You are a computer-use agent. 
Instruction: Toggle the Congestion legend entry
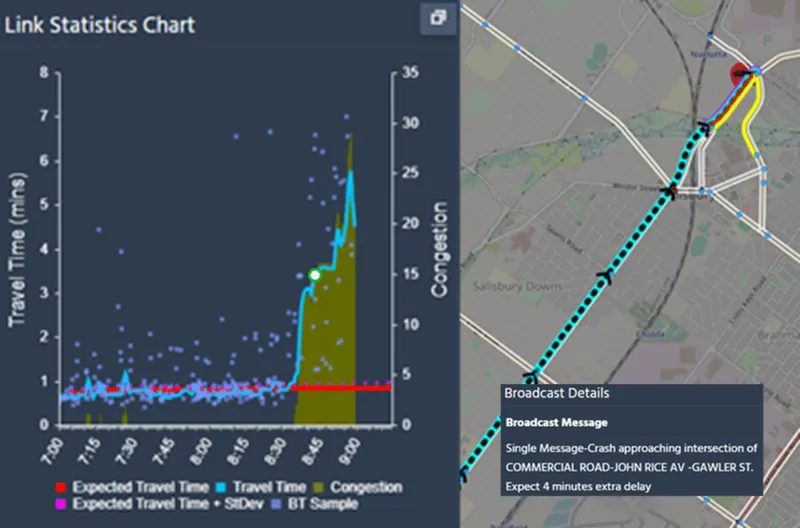tap(358, 487)
